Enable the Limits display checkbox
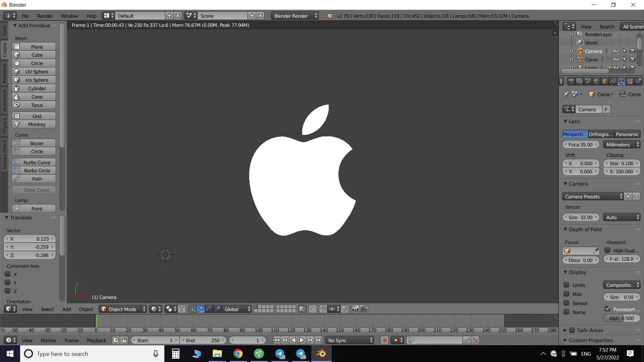 click(567, 285)
